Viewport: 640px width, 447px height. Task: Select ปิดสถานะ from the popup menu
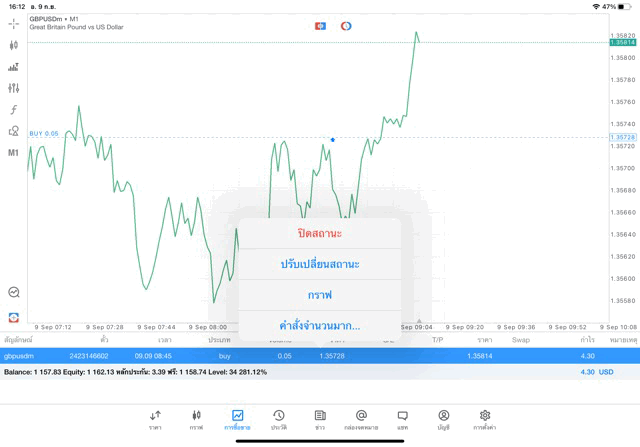pos(320,233)
